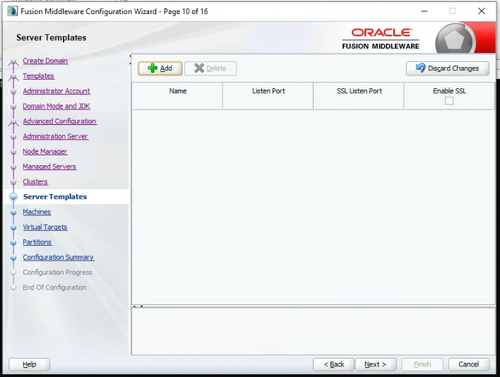This screenshot has width=500, height=377.
Task: Click the Delete button with X icon
Action: (210, 68)
